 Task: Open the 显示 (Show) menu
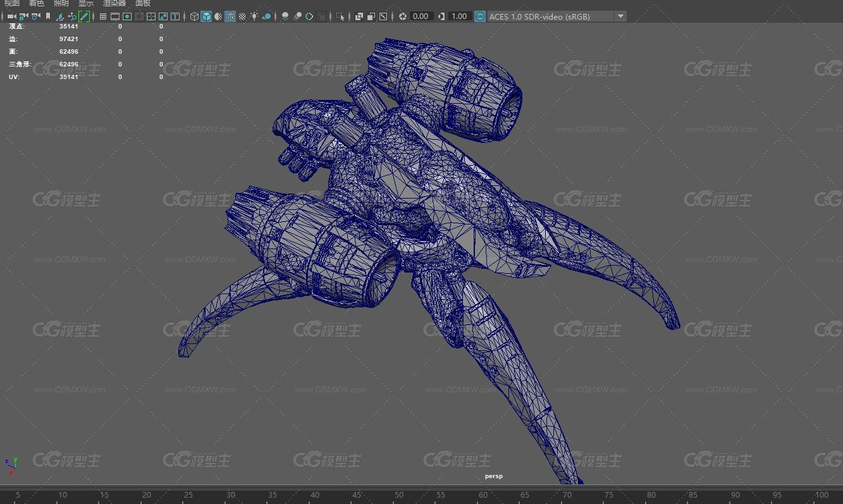pos(86,3)
